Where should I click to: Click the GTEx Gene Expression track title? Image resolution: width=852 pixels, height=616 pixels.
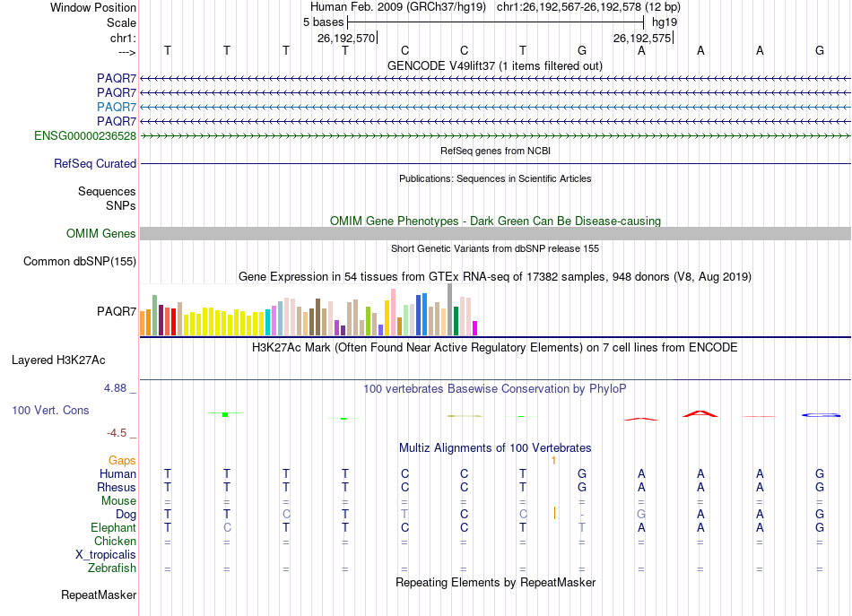tap(495, 276)
